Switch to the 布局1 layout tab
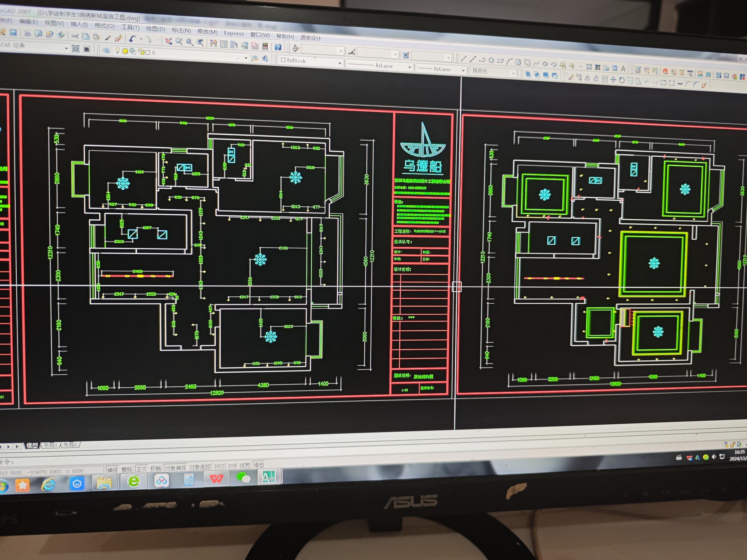 point(50,445)
